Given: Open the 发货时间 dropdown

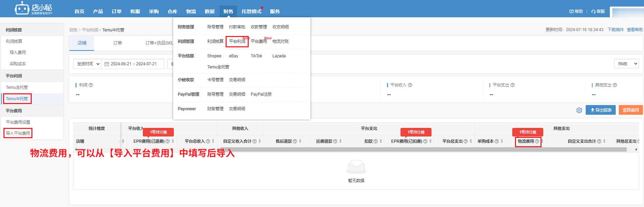Looking at the screenshot, I should [x=87, y=64].
